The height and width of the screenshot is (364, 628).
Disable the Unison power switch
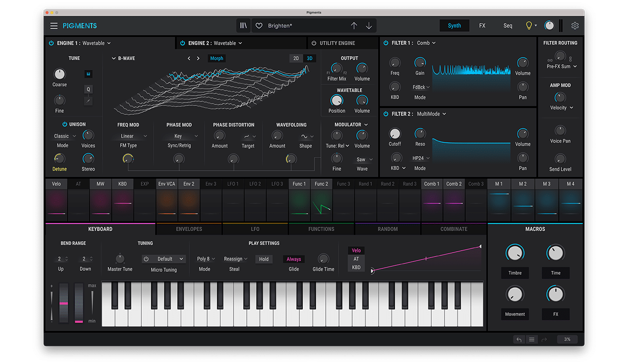coord(65,124)
